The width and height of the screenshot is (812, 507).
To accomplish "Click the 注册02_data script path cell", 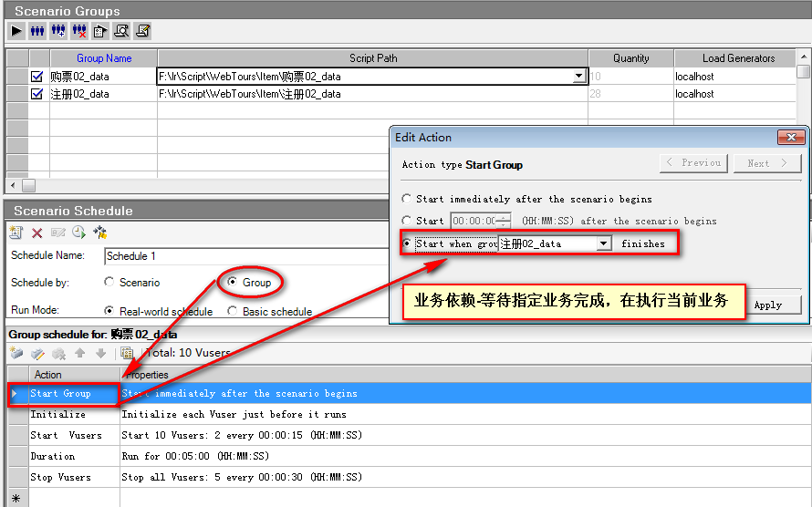I will click(373, 94).
